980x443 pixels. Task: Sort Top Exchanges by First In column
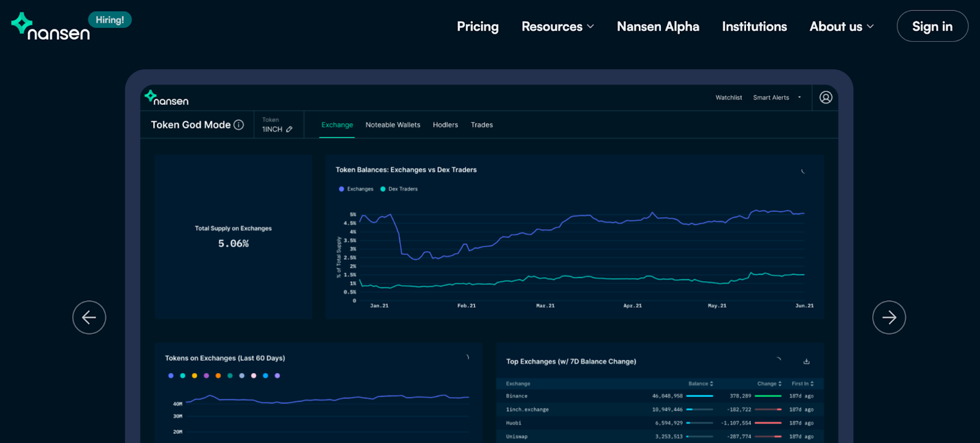pos(802,384)
